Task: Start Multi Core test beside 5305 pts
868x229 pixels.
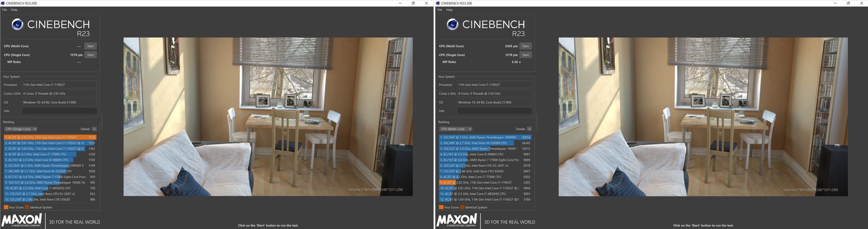Action: click(525, 46)
